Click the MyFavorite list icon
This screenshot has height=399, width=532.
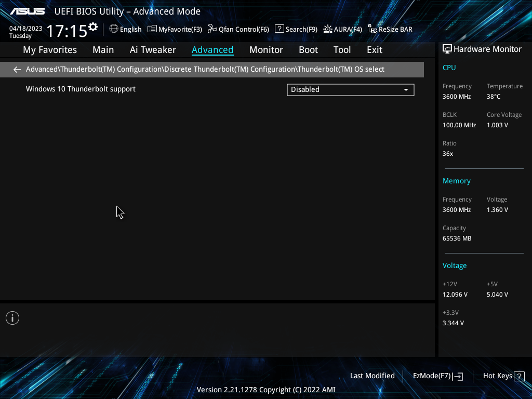coord(152,29)
